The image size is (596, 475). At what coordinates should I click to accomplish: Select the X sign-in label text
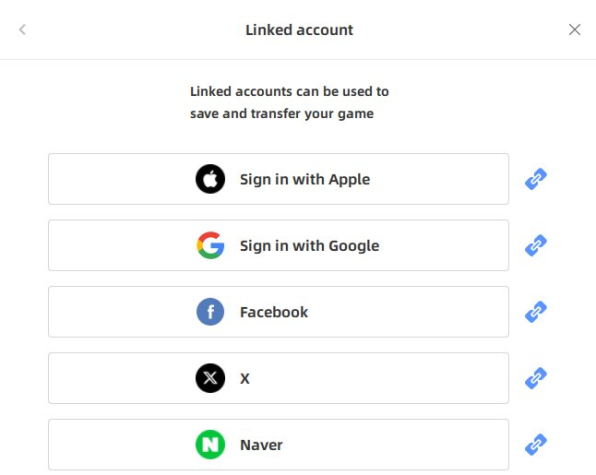point(245,378)
